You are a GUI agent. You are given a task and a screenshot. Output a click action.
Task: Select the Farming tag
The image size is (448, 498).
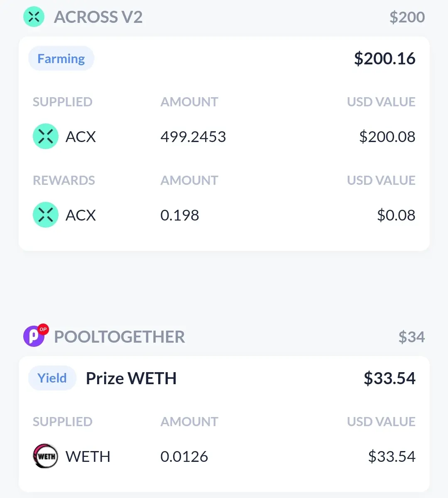click(61, 59)
